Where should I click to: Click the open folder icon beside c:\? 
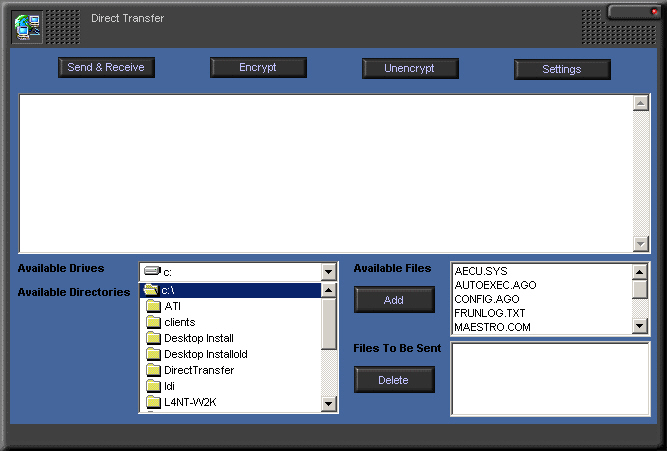click(151, 290)
